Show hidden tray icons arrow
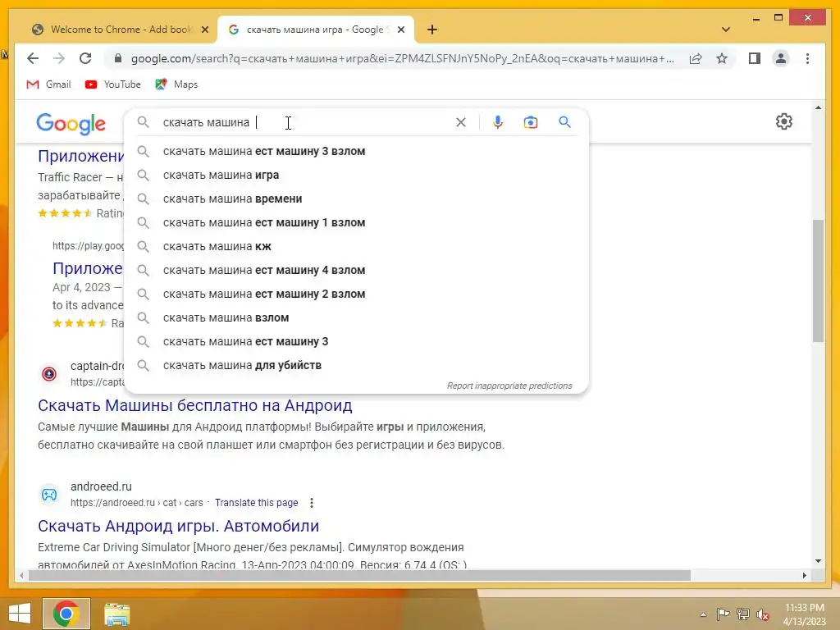This screenshot has height=630, width=840. click(703, 614)
